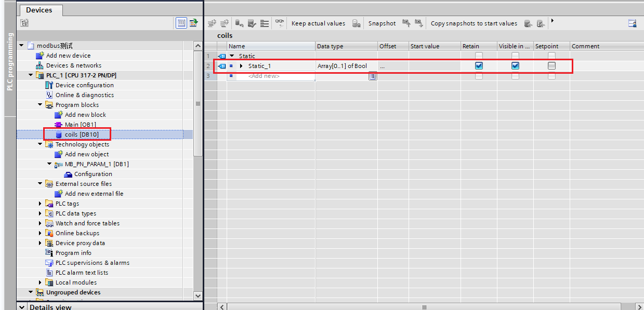Collapse the Program blocks folder

(x=41, y=105)
